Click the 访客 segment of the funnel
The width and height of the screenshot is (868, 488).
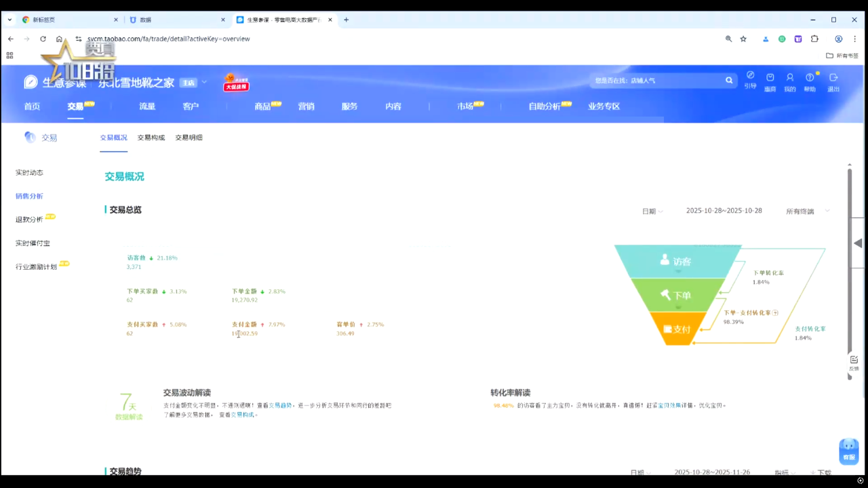[x=677, y=262]
